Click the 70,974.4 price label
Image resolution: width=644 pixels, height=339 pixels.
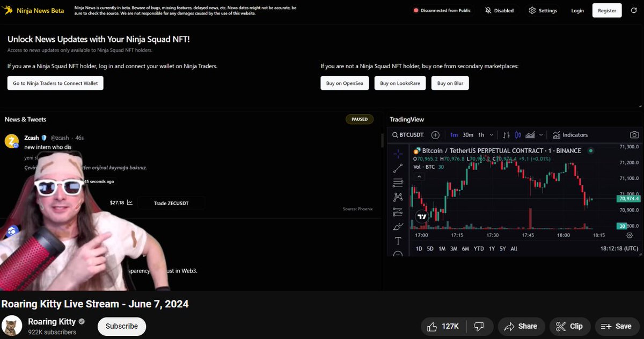[628, 199]
